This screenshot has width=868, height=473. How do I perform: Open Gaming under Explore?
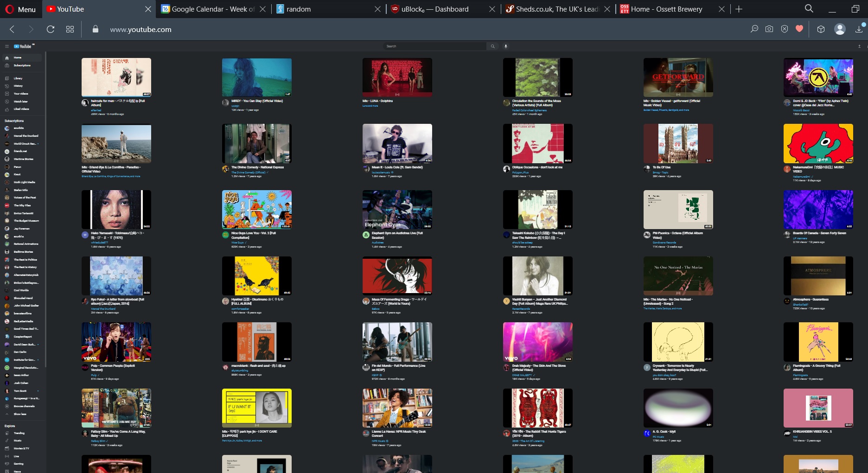[23, 464]
